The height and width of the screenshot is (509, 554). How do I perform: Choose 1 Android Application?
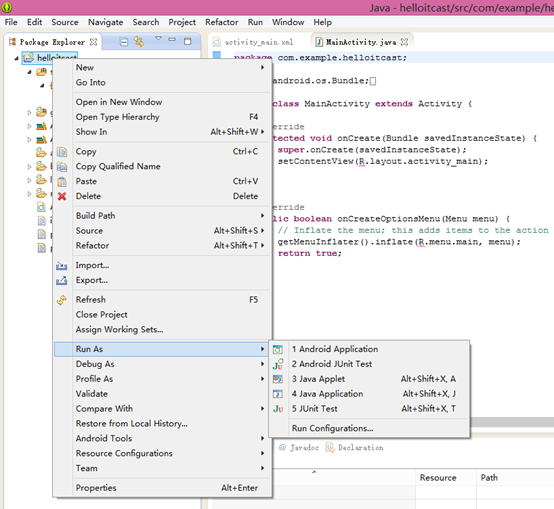[369, 349]
